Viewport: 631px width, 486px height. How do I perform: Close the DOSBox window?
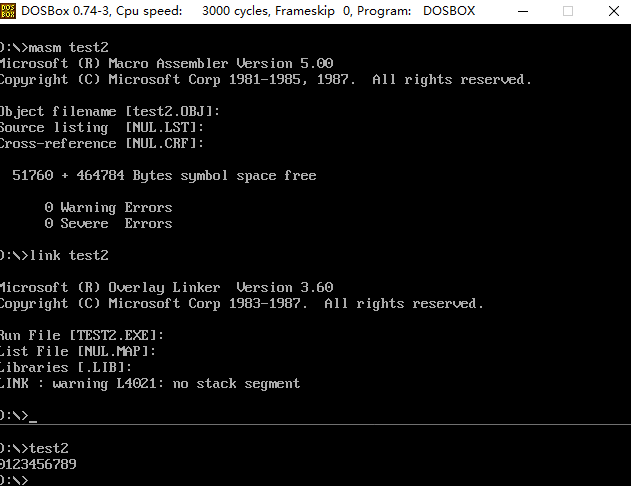614,11
